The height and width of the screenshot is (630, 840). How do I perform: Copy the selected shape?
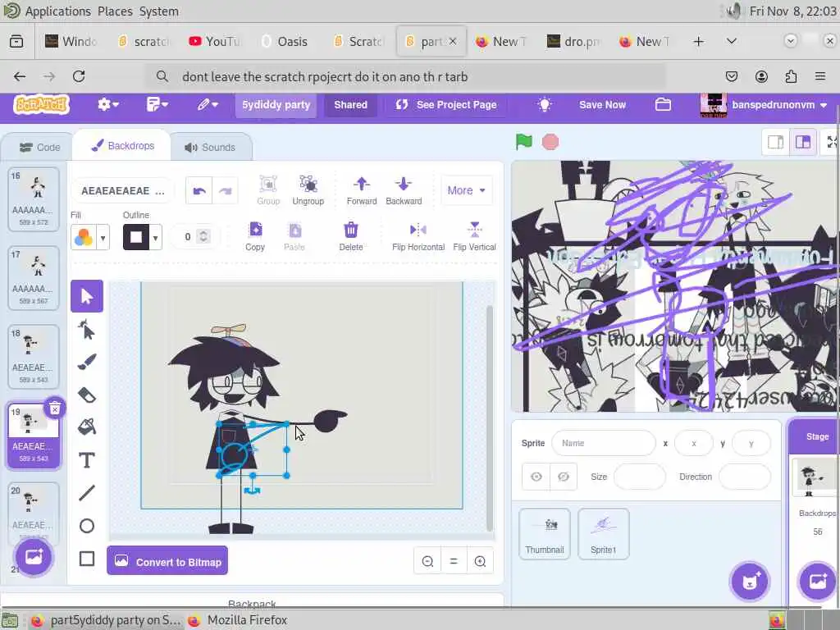coord(255,236)
